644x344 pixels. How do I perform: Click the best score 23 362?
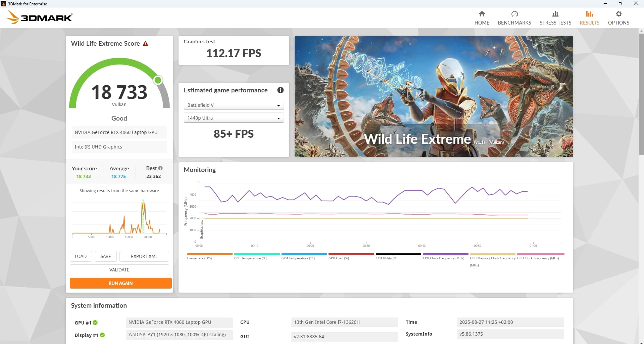(153, 176)
